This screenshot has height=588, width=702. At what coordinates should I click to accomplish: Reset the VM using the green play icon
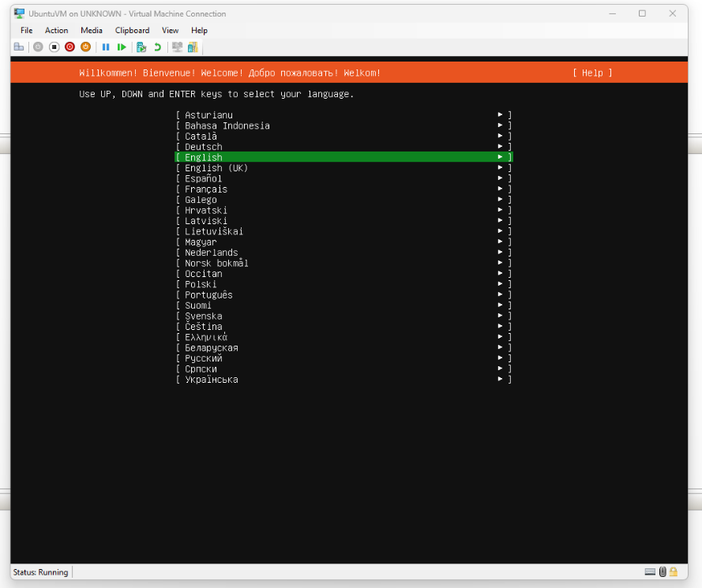(122, 47)
